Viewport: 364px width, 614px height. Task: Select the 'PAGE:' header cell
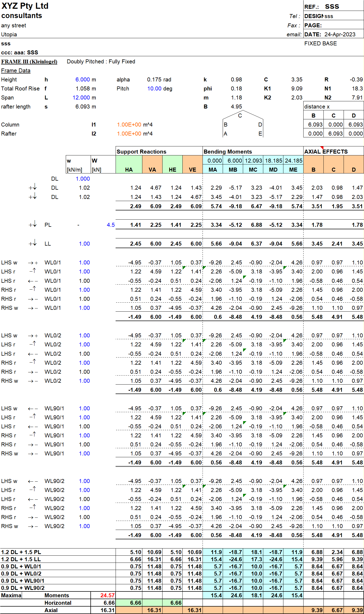click(x=313, y=25)
